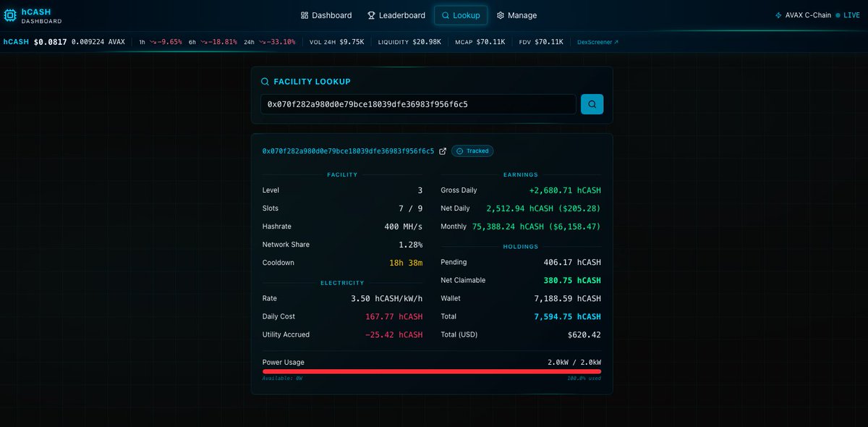Click the facility address input field
Image resolution: width=868 pixels, height=427 pixels.
coord(418,104)
